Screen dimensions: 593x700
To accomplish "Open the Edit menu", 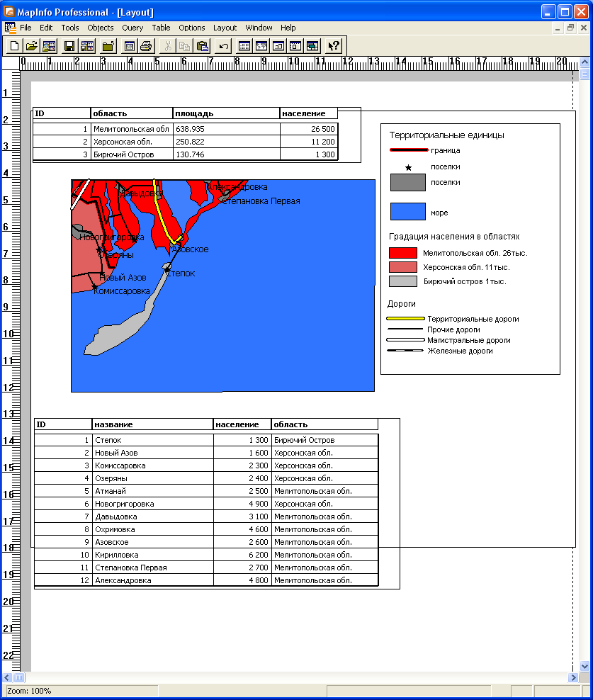I will (x=46, y=28).
